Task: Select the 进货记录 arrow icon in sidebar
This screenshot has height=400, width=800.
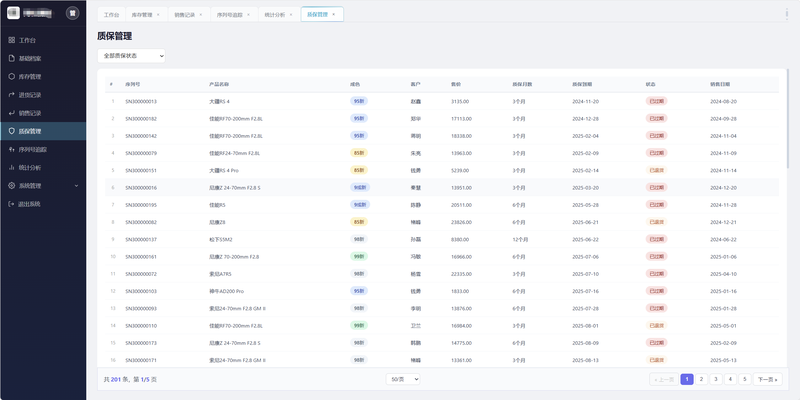Action: (12, 95)
